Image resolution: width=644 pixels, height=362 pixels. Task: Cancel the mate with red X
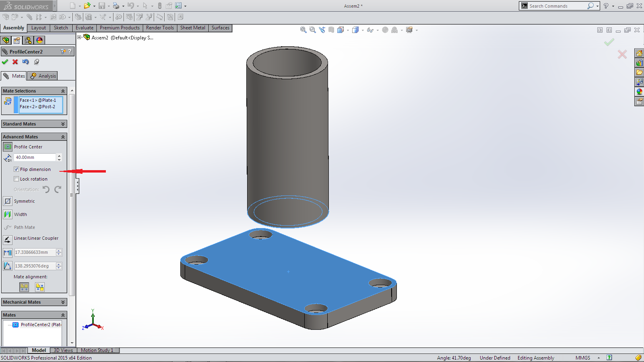15,62
